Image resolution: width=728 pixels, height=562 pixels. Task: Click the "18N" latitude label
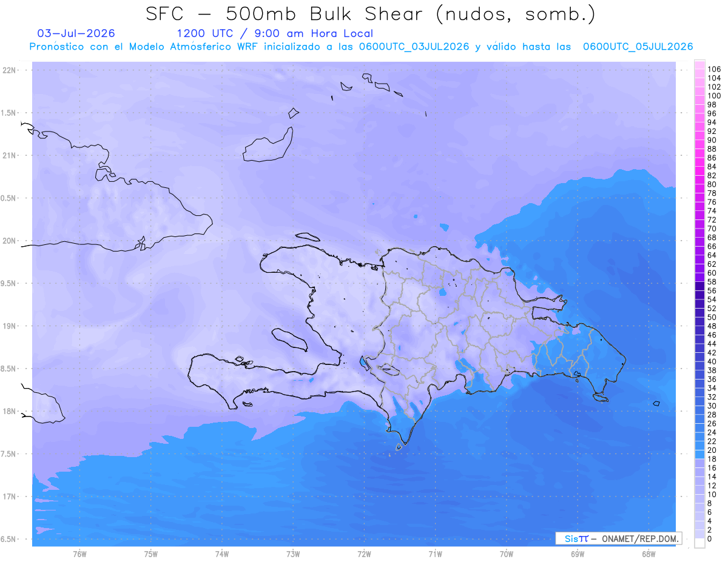tap(10, 412)
